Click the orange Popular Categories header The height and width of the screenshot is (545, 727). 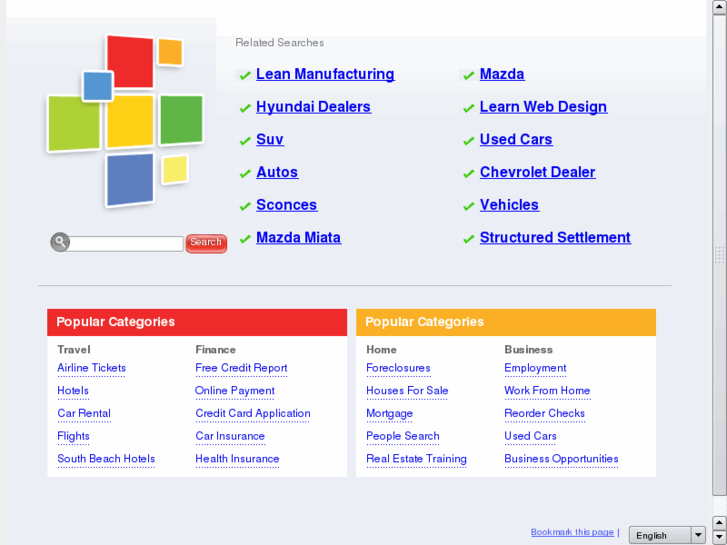pyautogui.click(x=506, y=322)
